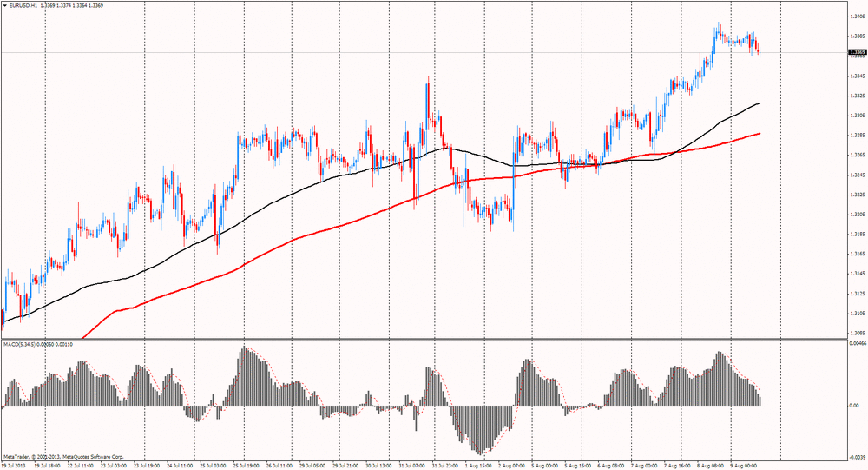Click the 22 Jul 11:00 time label
The image size is (868, 470).
coord(81,467)
